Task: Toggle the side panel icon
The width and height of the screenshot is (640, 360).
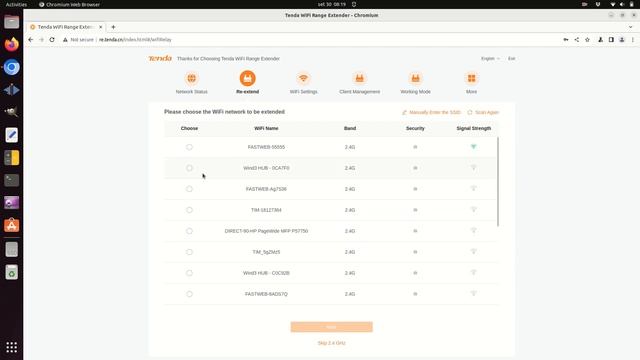Action: point(611,40)
